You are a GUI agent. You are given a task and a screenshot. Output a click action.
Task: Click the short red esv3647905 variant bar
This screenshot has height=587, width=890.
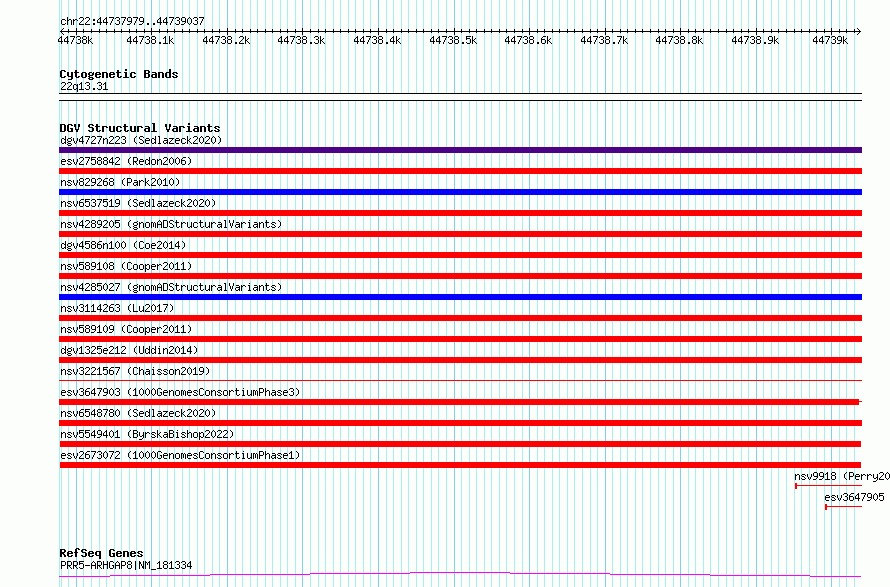[x=843, y=507]
